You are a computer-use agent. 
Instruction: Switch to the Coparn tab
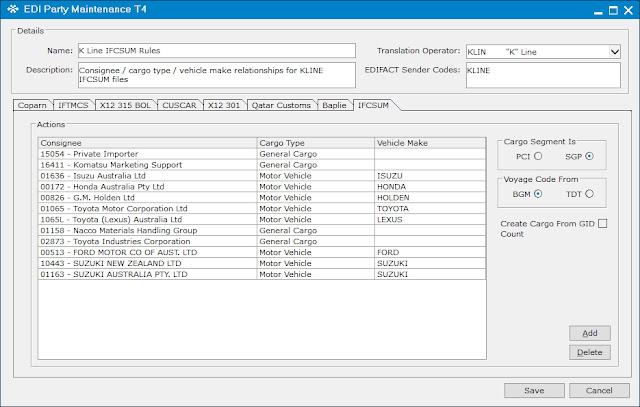pos(32,105)
